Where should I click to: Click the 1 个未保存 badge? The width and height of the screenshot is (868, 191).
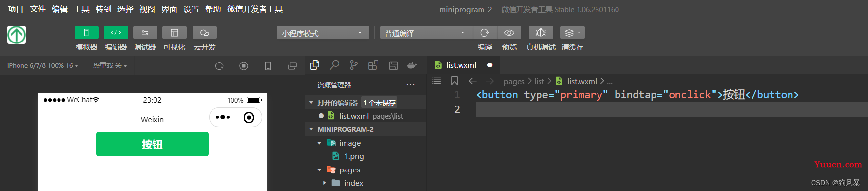[x=379, y=103]
